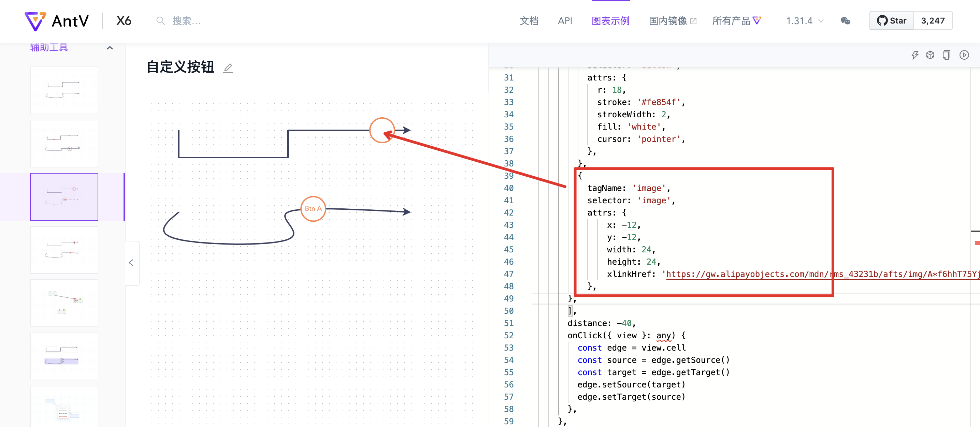Click line number 52 in the code gutter
This screenshot has height=427, width=980.
(x=509, y=336)
